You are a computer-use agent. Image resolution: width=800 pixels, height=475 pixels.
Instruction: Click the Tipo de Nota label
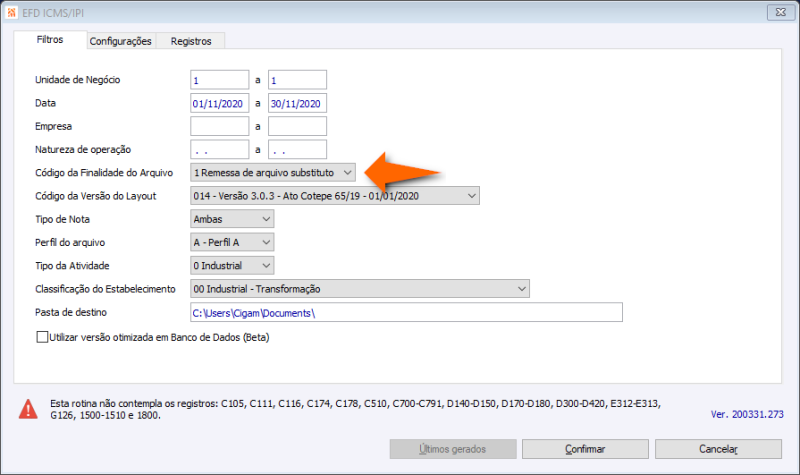(x=62, y=219)
